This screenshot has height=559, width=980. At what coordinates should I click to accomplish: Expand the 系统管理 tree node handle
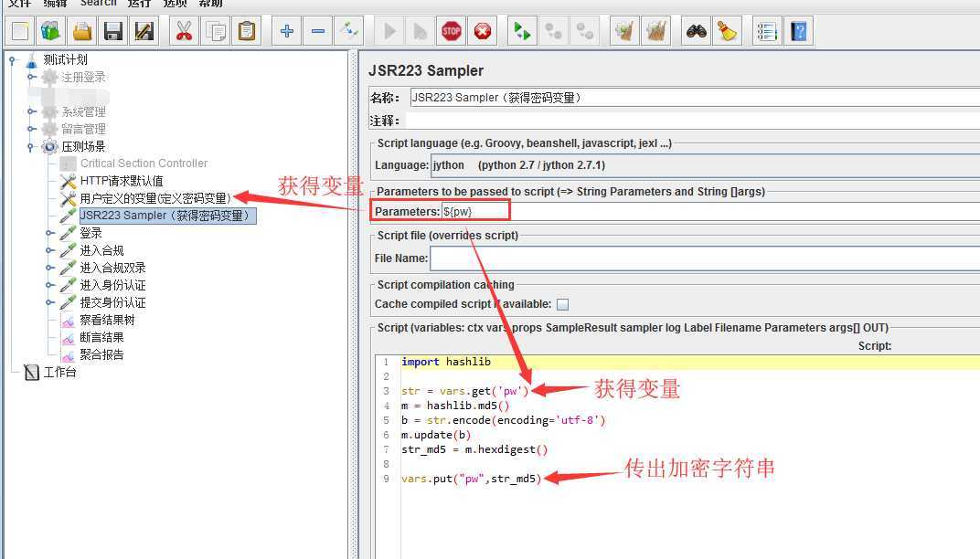click(x=31, y=111)
